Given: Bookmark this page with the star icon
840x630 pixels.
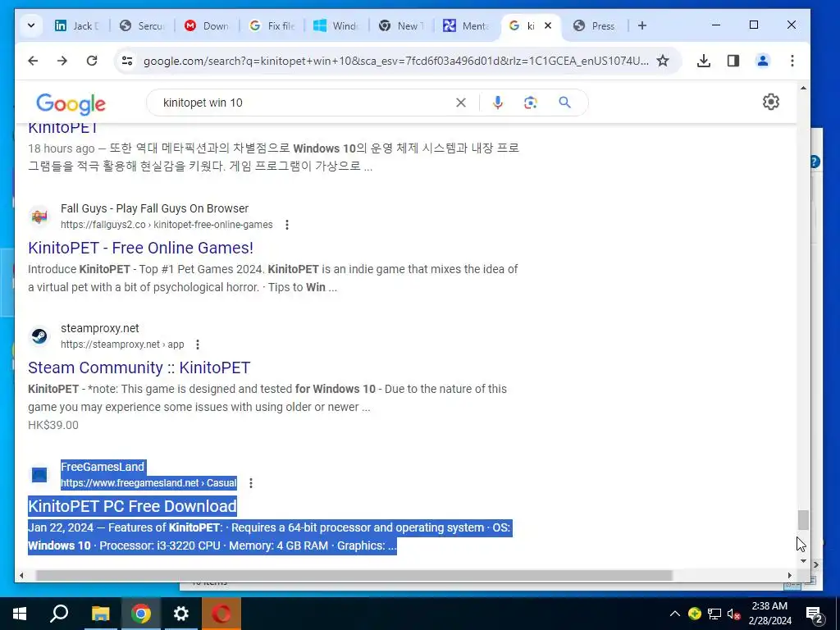Looking at the screenshot, I should pyautogui.click(x=663, y=61).
